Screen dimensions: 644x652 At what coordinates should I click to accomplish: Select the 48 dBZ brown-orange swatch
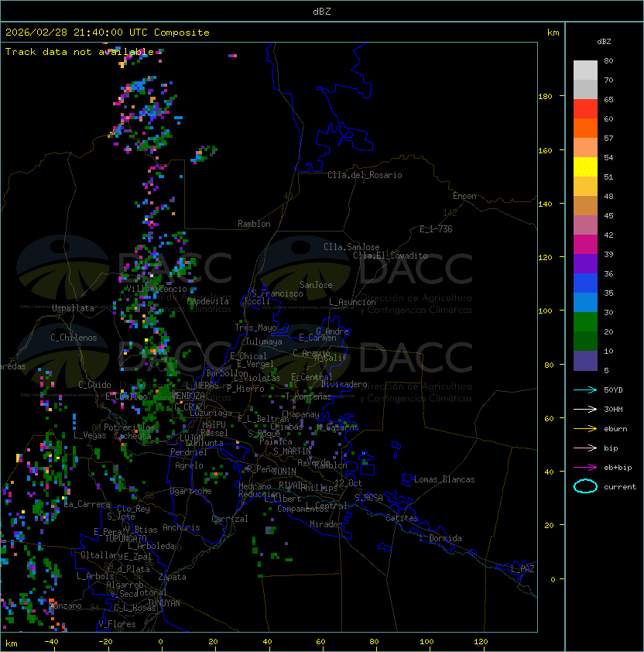(585, 205)
